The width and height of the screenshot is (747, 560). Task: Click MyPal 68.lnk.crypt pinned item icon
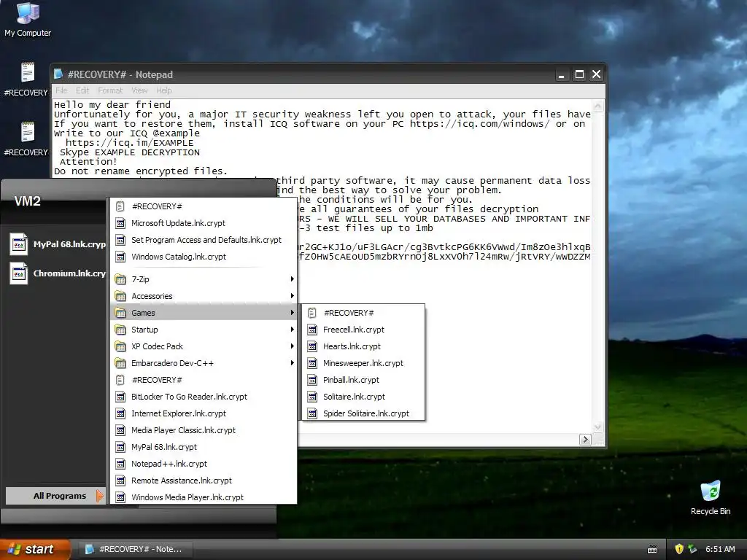coord(18,244)
